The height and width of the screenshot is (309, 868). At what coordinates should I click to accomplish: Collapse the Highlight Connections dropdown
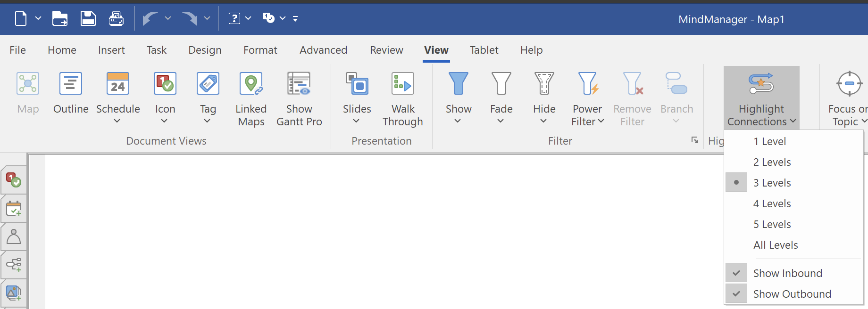[x=761, y=98]
